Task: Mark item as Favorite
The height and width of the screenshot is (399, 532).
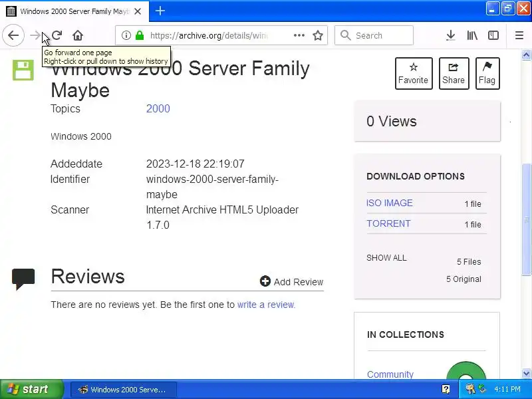Action: click(x=414, y=73)
